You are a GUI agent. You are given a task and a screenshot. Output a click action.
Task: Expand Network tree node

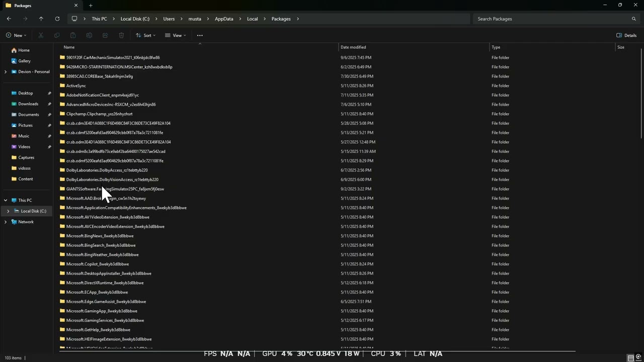pos(6,222)
